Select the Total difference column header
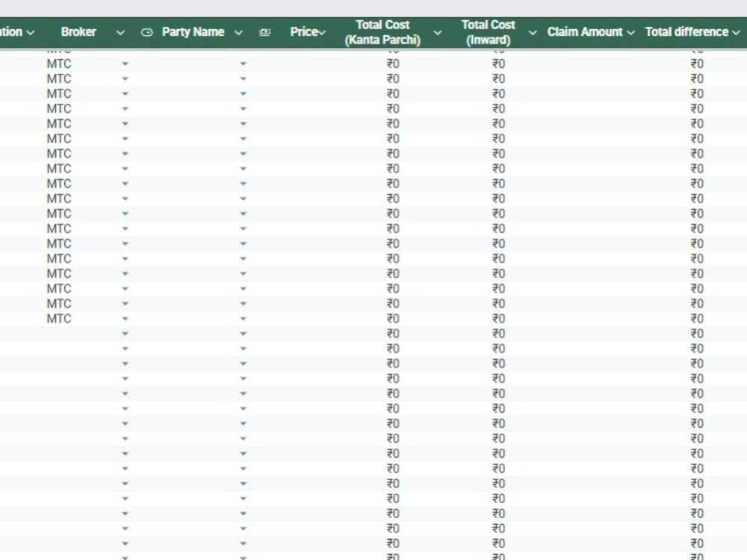The width and height of the screenshot is (747, 560). click(x=686, y=32)
